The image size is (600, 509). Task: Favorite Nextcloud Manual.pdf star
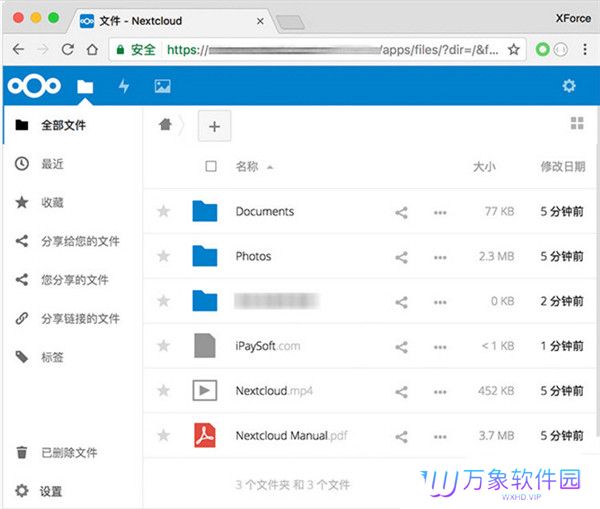(164, 435)
